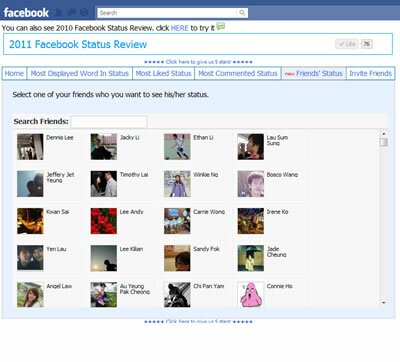Image resolution: width=400 pixels, height=362 pixels.
Task: Click the search magnifier icon
Action: point(242,13)
